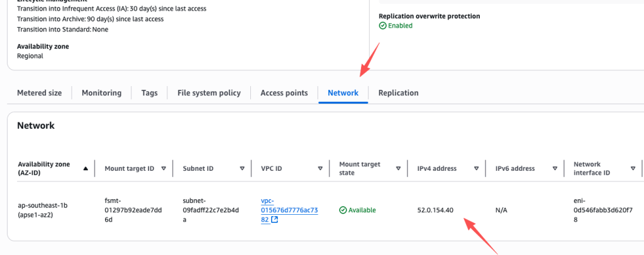Open the Metered size tab
The width and height of the screenshot is (644, 255).
coord(39,93)
